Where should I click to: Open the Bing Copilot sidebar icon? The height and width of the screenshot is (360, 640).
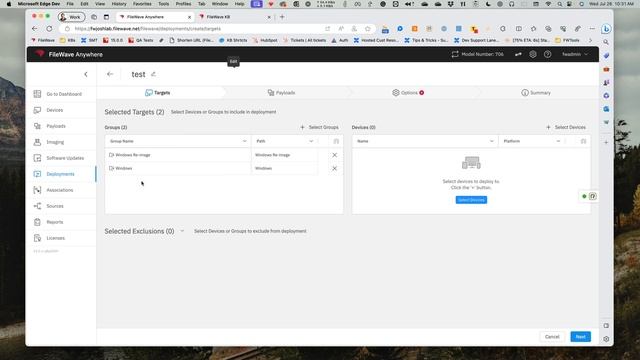606,29
